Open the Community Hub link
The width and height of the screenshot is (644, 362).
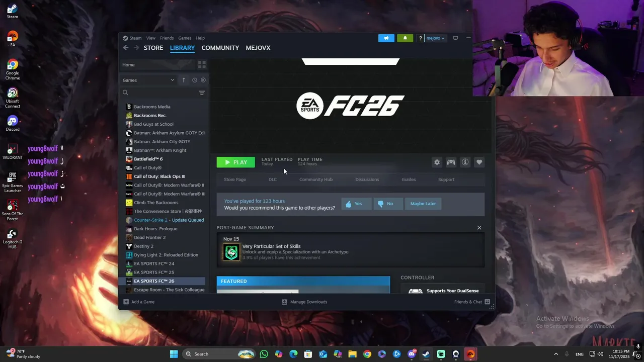pyautogui.click(x=316, y=179)
